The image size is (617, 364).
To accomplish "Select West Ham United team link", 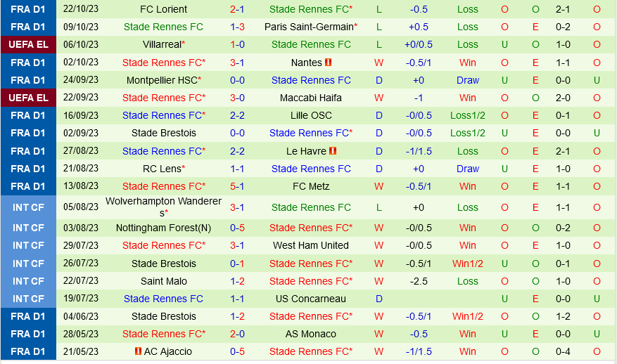I will (311, 245).
